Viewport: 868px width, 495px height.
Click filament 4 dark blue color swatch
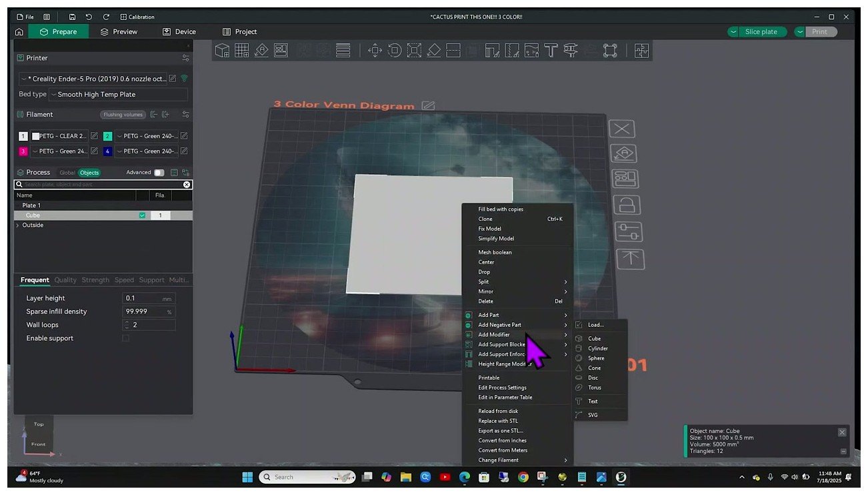[107, 151]
